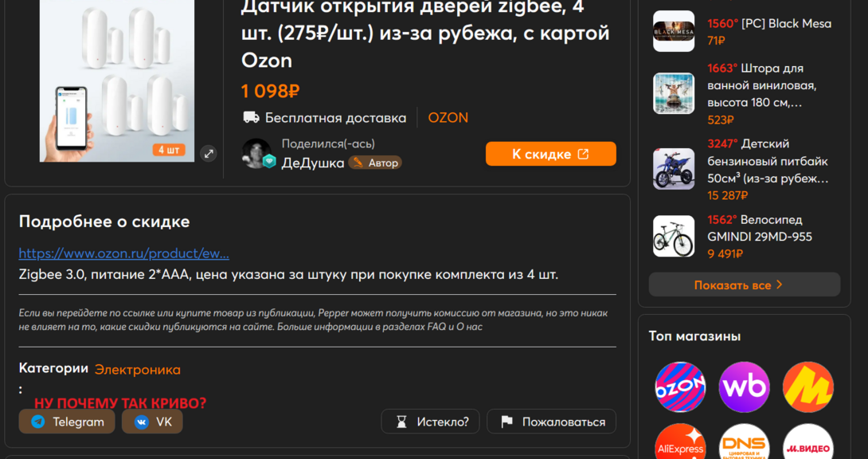
Task: Click the ДеДушка username
Action: coord(313,163)
